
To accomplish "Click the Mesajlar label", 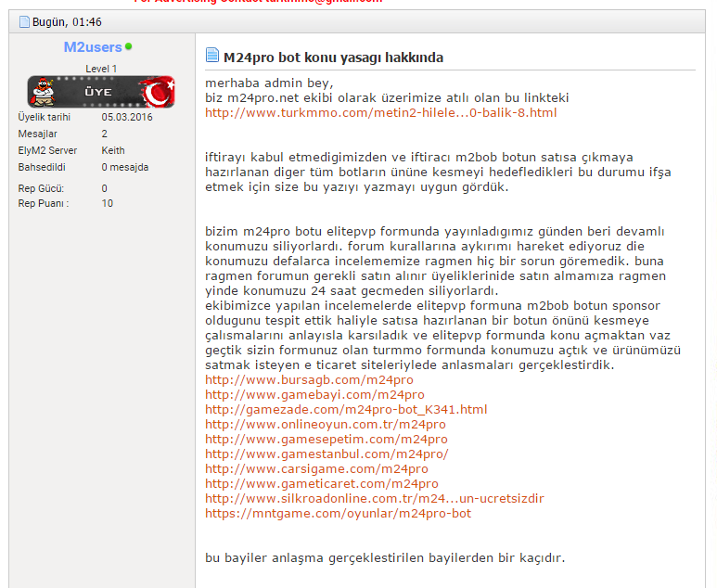I will pos(37,134).
